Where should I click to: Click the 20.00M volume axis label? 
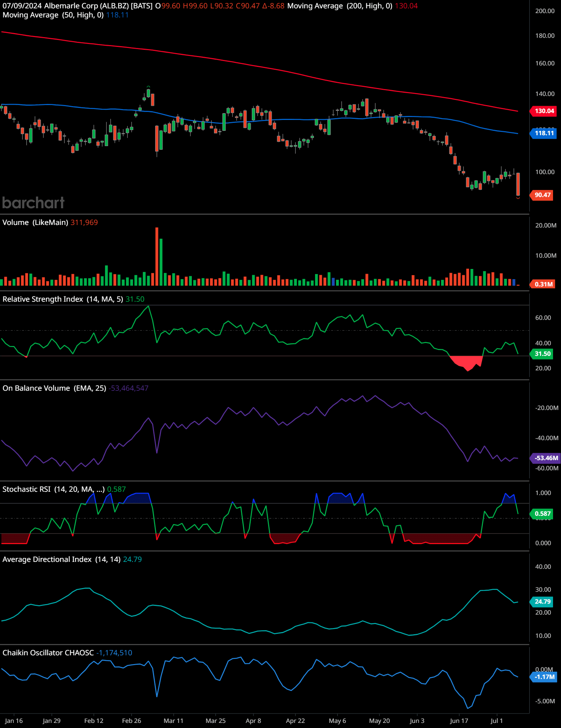pos(546,225)
